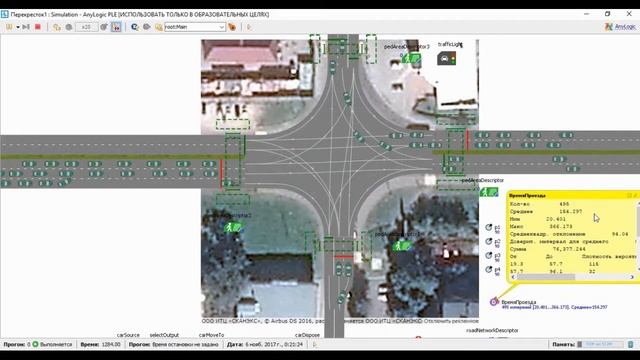Select the pedAreaDescriptor pedestrian icon near the yellow panel
The height and width of the screenshot is (360, 640).
(489, 192)
